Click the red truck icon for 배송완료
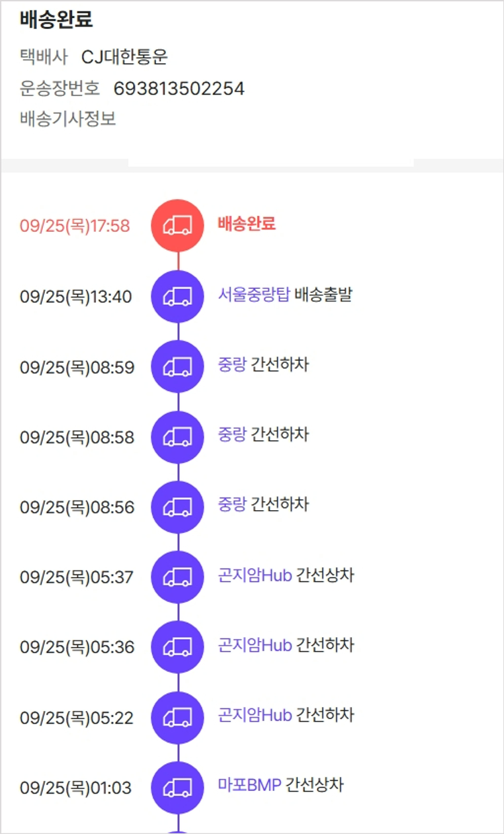Image resolution: width=504 pixels, height=834 pixels. [177, 225]
